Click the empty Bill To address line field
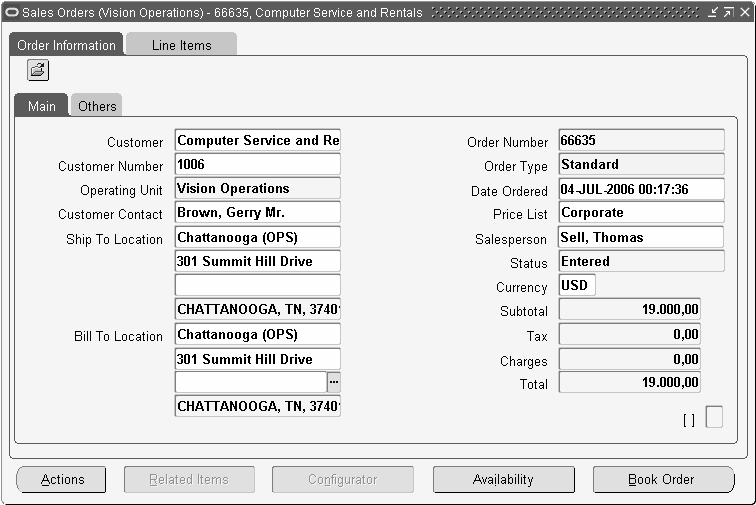 tap(251, 382)
